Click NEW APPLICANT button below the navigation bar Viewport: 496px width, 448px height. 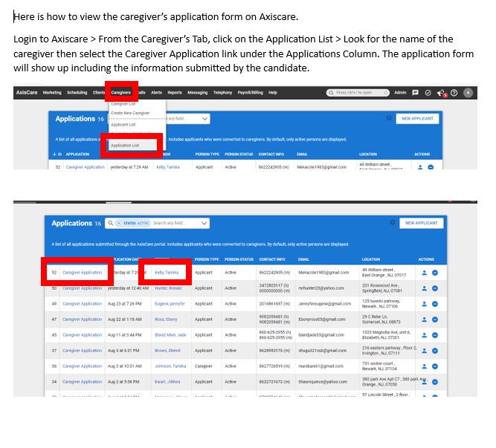tap(417, 118)
